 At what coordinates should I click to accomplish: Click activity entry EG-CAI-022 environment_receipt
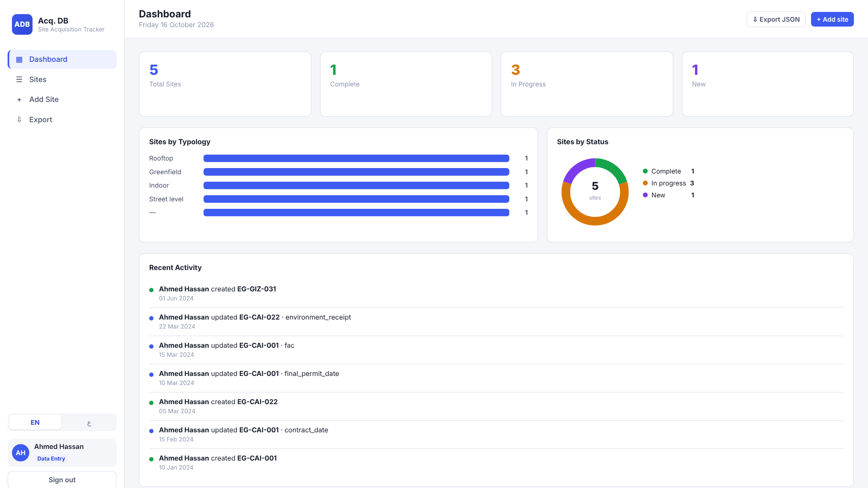point(496,322)
